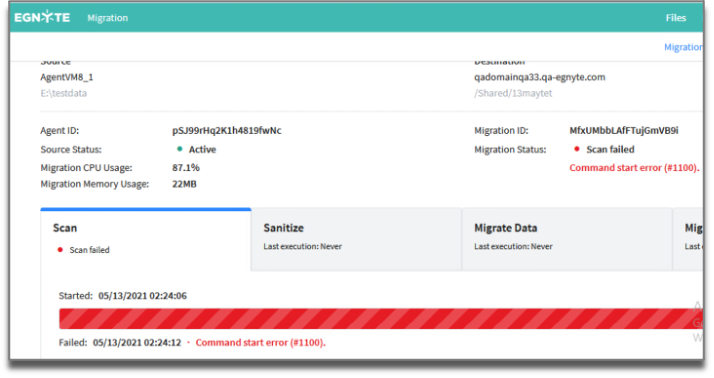Select the Scan tab
Viewport: 714px width, 378px height.
(146, 239)
